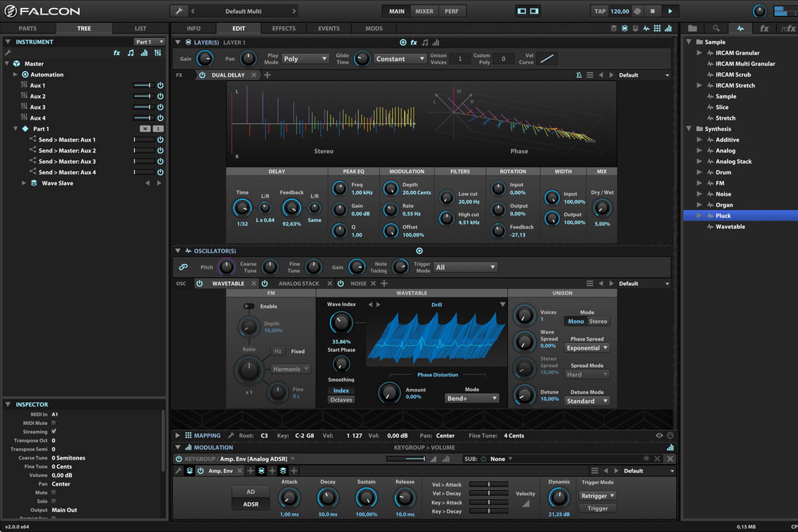Select Stereo unison mode
The width and height of the screenshot is (798, 532).
point(598,321)
